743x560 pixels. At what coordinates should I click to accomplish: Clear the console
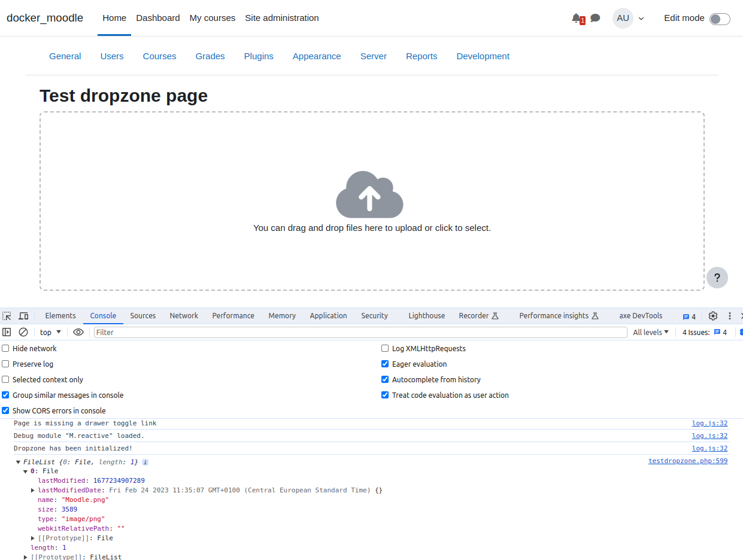coord(23,332)
